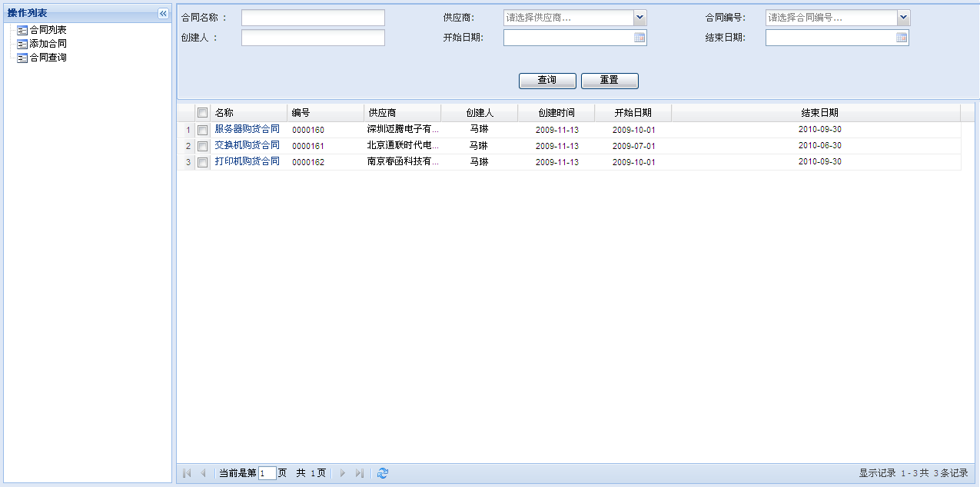Image resolution: width=980 pixels, height=487 pixels.
Task: Open the 结束日期 calendar picker
Action: [902, 38]
